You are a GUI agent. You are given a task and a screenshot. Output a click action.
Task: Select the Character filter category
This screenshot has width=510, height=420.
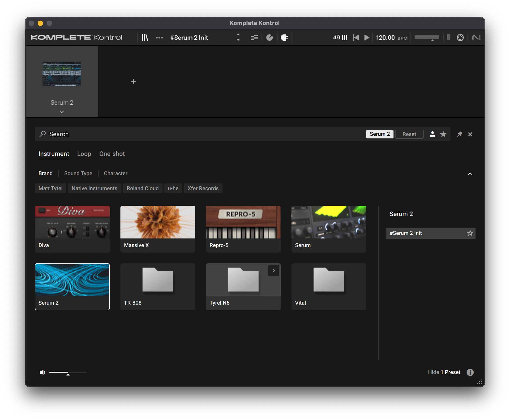pos(116,173)
